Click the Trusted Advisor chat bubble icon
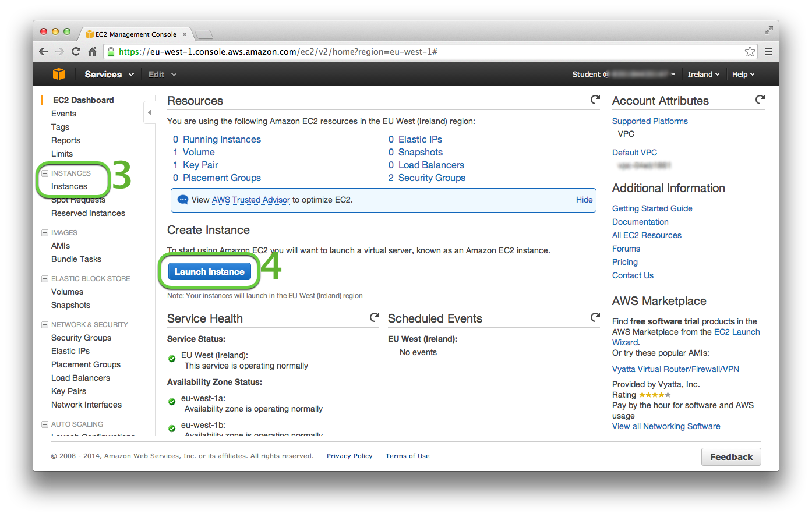812x517 pixels. 182,200
